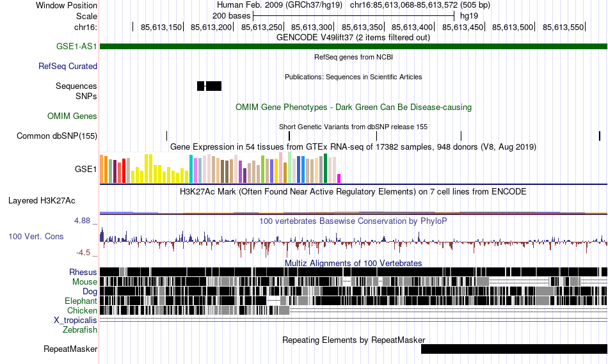Click RefSeq genes from NCBI title
This screenshot has height=364, width=608.
(x=354, y=57)
